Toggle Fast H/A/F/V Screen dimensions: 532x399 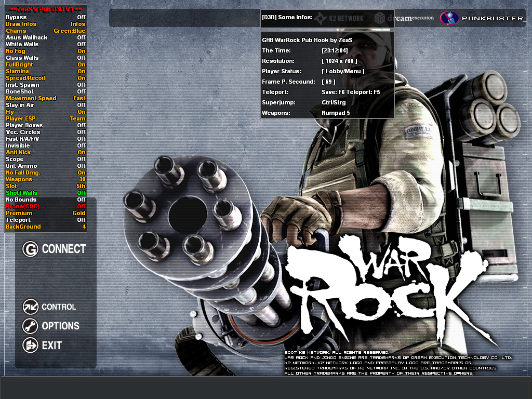click(x=46, y=139)
